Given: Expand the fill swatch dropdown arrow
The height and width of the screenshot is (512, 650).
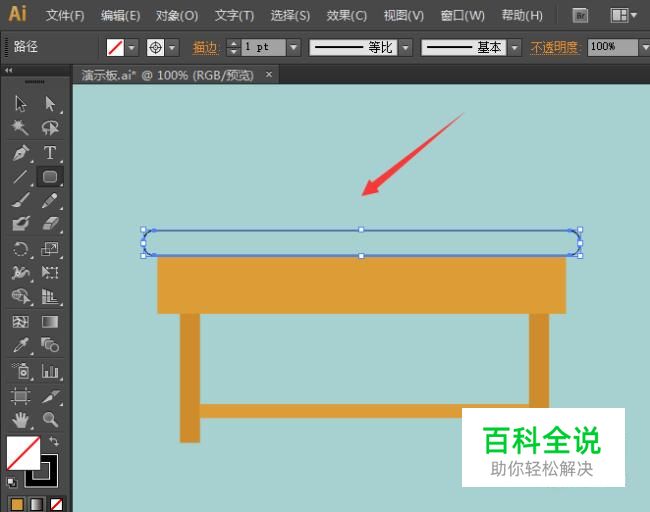Looking at the screenshot, I should [x=132, y=47].
